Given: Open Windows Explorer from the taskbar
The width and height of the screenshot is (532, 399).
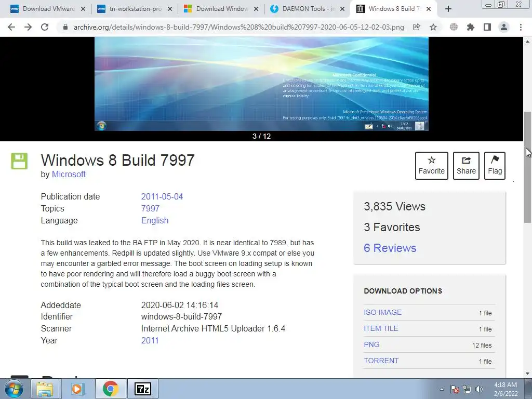Looking at the screenshot, I should (45, 389).
